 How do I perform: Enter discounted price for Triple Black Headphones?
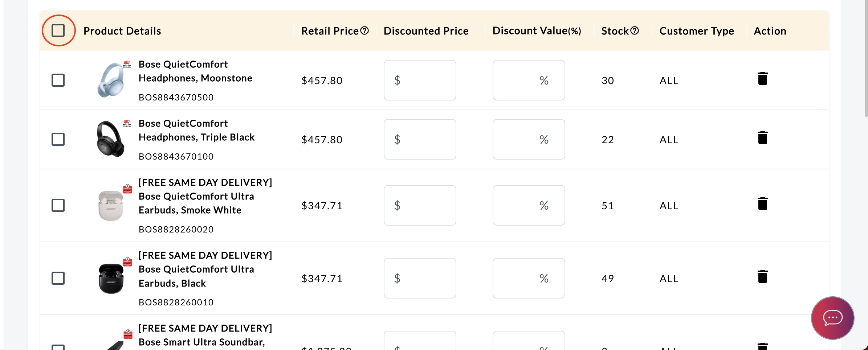(420, 139)
